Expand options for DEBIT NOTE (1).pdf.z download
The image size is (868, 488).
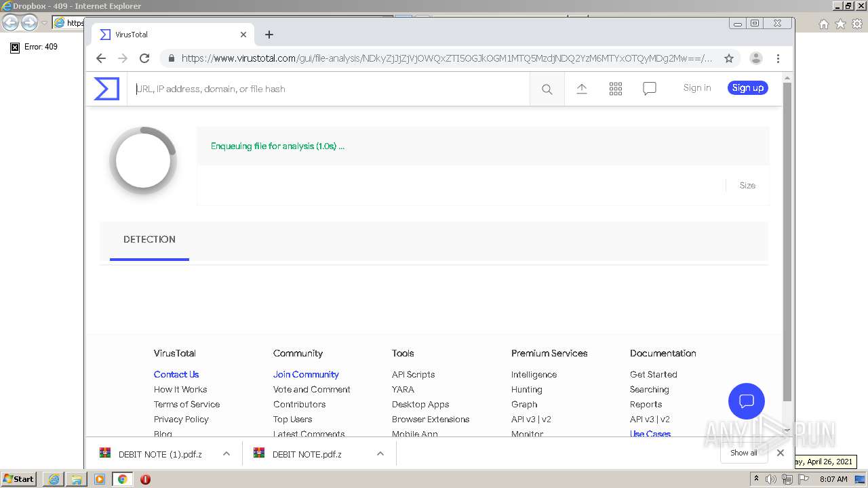point(226,454)
